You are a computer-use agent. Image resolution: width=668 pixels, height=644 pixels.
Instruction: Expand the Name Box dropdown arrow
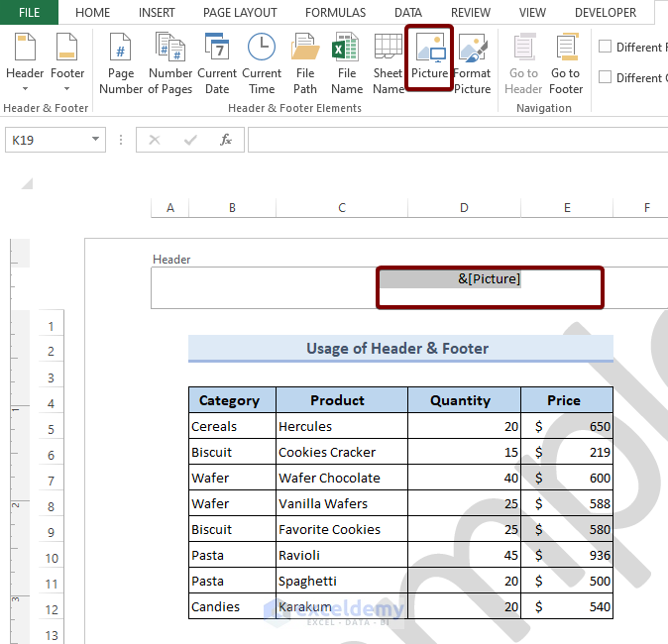tap(95, 139)
